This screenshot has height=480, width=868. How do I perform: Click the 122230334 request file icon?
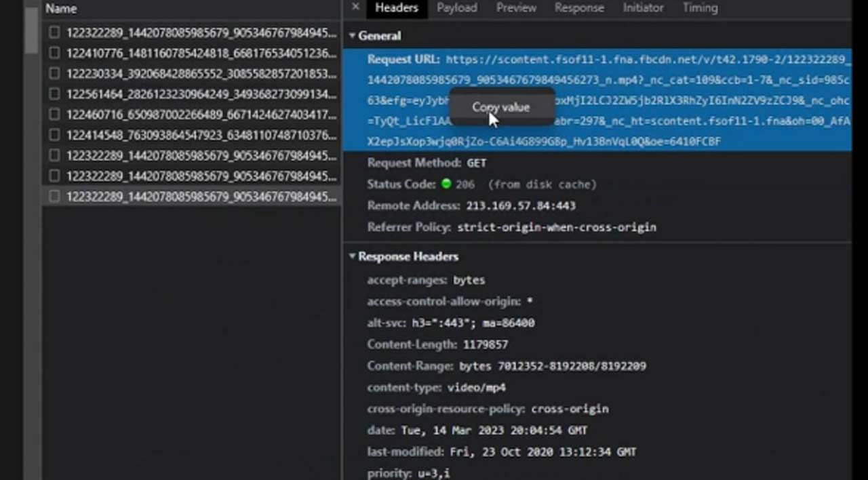click(54, 73)
